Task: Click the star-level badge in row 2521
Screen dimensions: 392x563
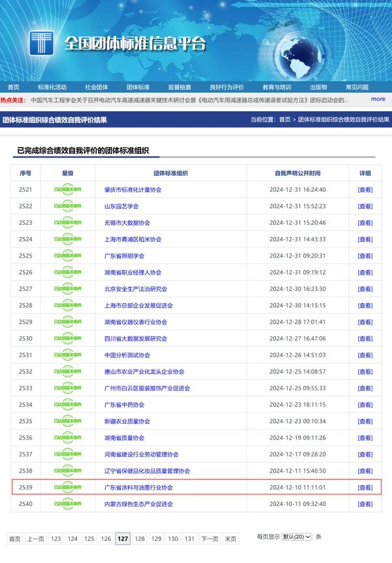Action: (68, 190)
